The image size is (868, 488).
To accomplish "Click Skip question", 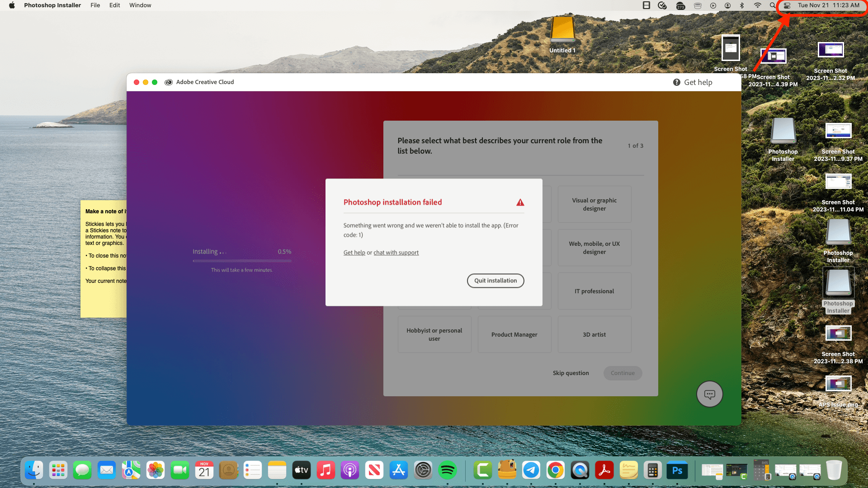I will [x=571, y=373].
